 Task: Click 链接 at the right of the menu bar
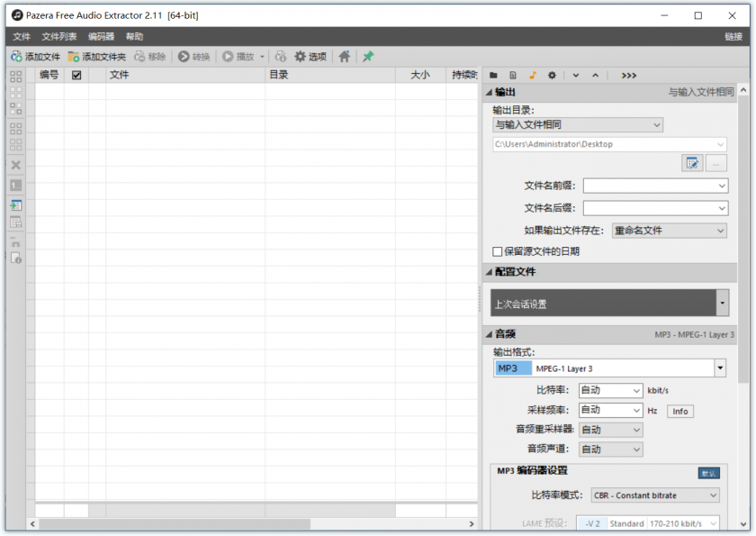pyautogui.click(x=733, y=37)
